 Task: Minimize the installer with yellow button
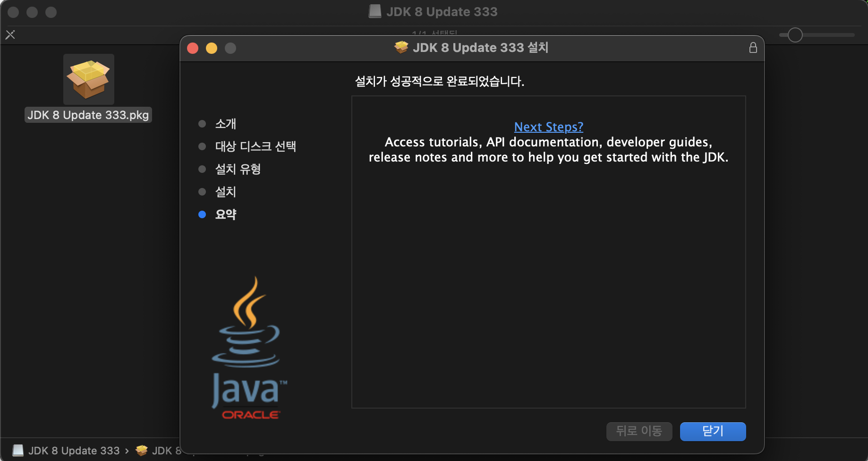tap(212, 48)
